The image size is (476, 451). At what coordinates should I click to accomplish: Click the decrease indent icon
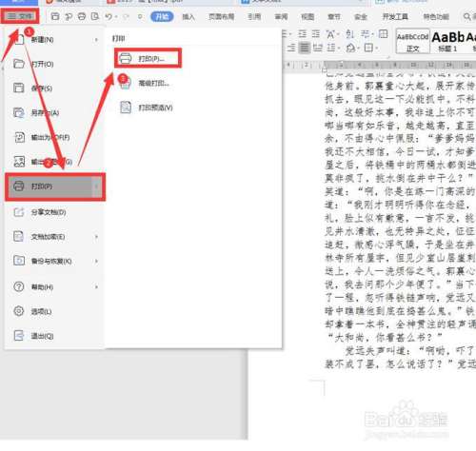coord(303,33)
